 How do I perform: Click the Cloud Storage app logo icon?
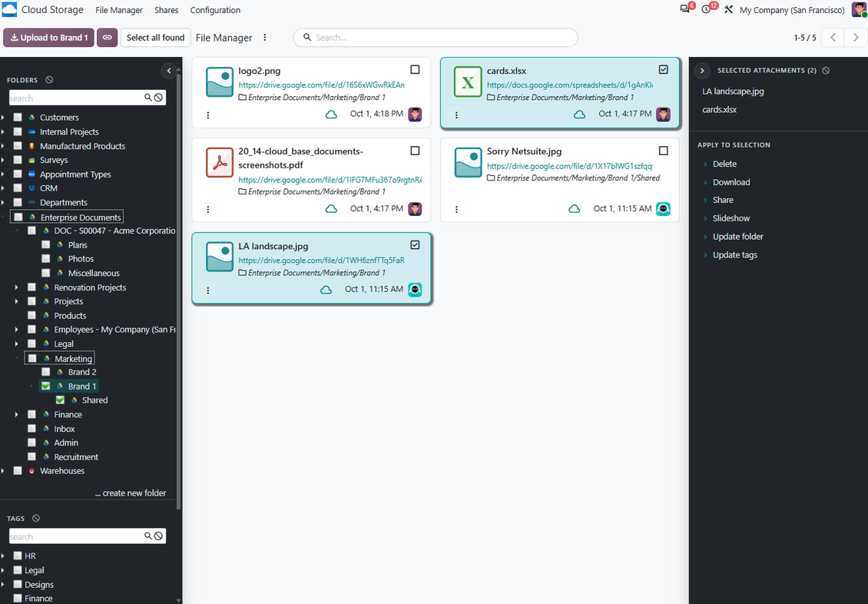(9, 9)
